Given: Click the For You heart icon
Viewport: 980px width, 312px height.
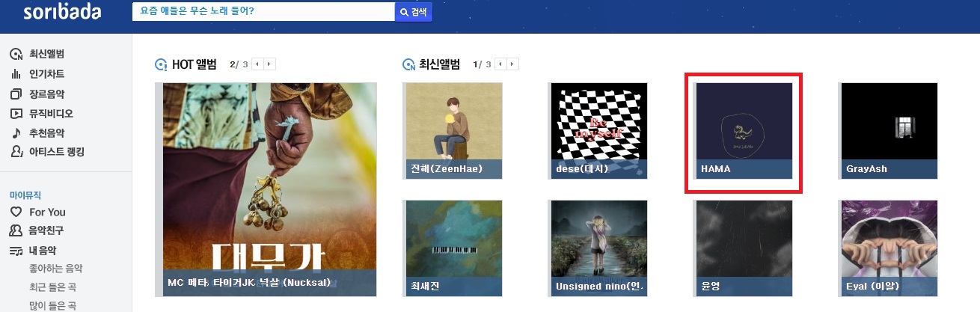Looking at the screenshot, I should 16,212.
